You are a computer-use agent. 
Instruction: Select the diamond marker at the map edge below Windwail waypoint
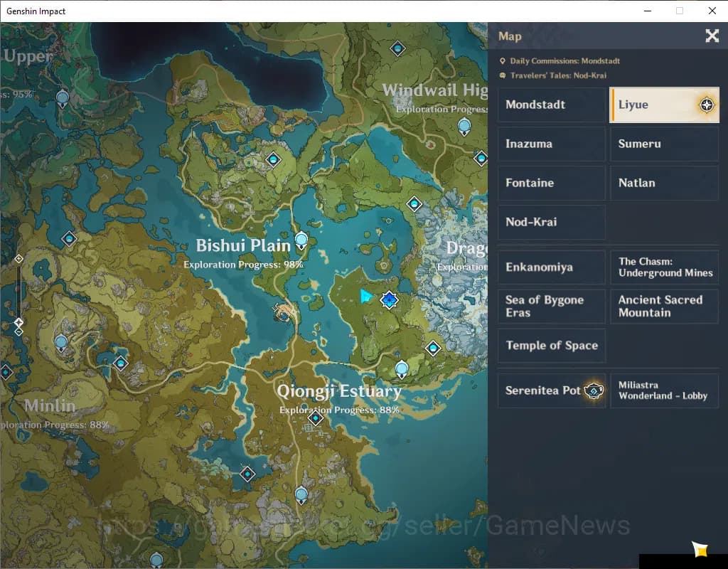[x=481, y=159]
